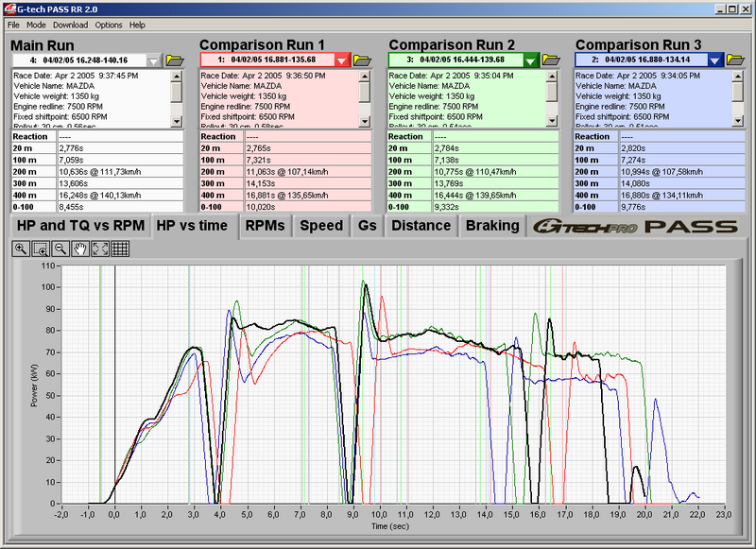
Task: Select Comparison Run 3 0-100 value 9,776s
Action: (x=681, y=207)
